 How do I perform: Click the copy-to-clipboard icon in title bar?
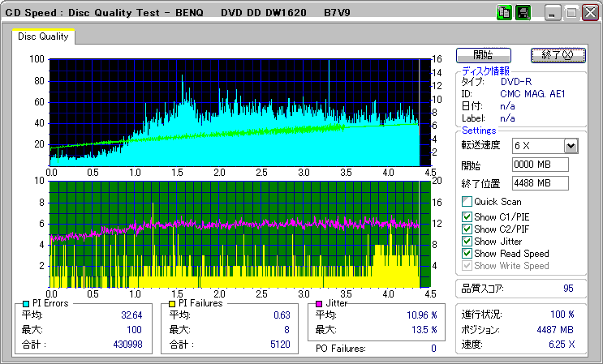tap(504, 13)
